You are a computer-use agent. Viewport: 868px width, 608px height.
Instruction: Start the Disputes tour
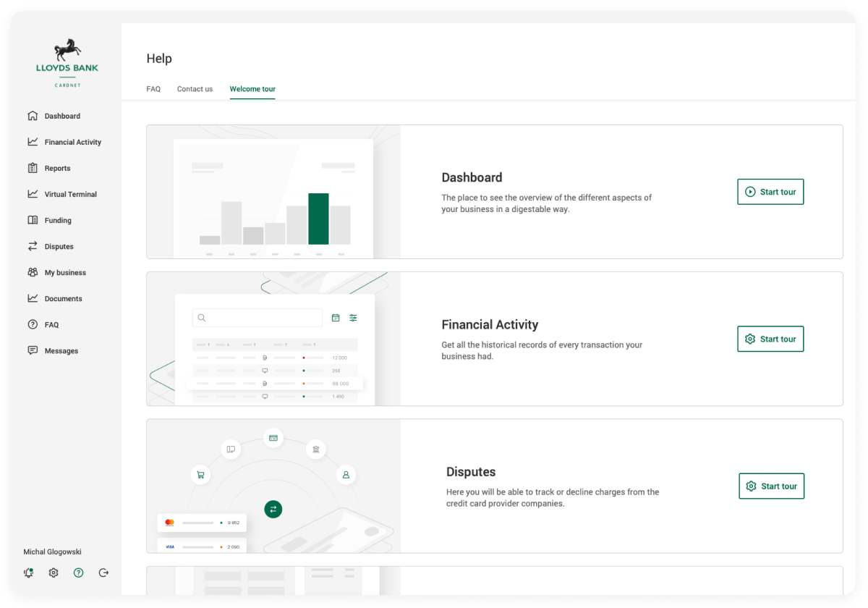coord(771,486)
